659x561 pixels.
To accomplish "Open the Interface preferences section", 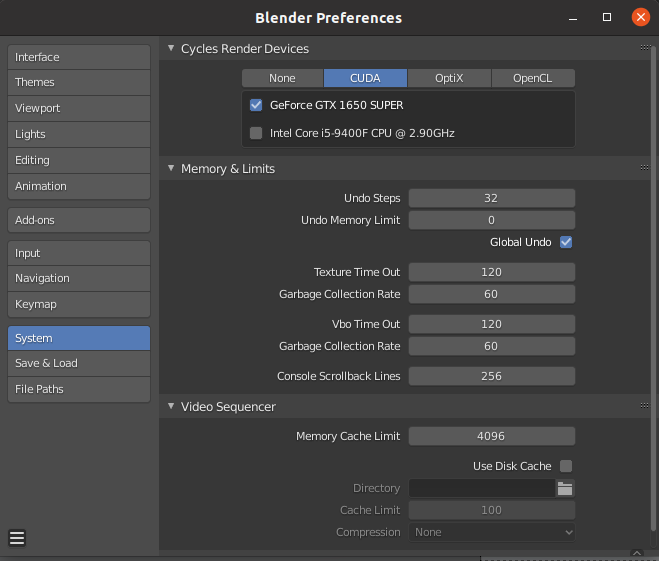I will (x=79, y=57).
